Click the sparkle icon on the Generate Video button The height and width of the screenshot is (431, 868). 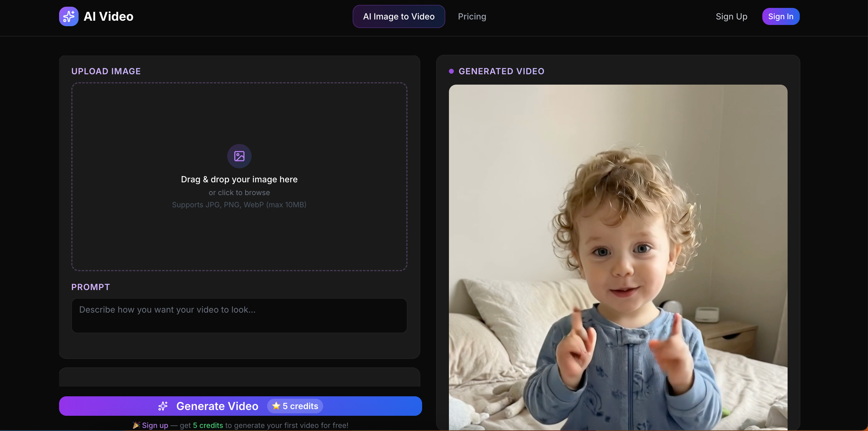click(163, 406)
